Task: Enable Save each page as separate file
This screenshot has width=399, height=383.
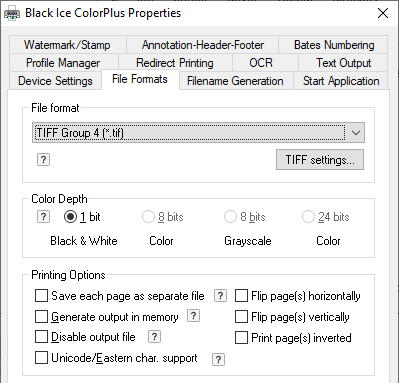Action: pos(41,296)
